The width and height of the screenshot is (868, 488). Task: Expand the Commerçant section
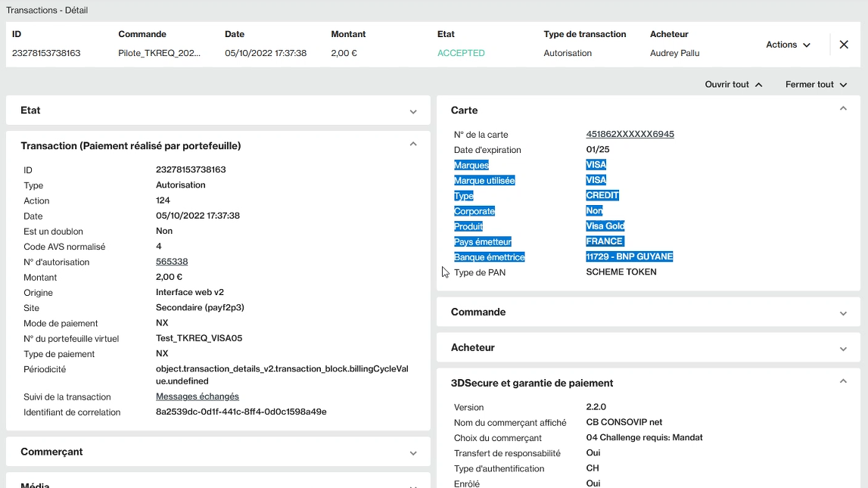click(x=413, y=453)
